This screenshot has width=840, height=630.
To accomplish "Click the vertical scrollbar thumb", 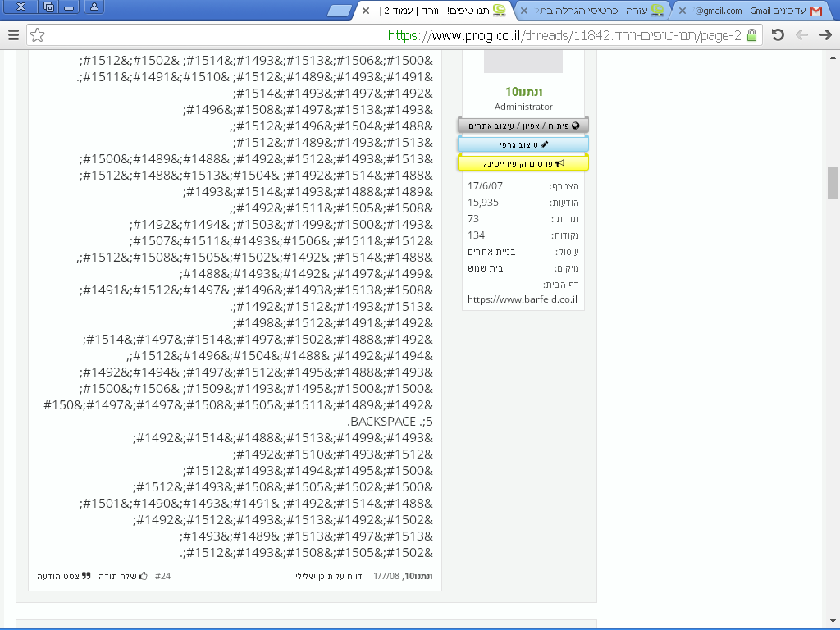I will tap(833, 183).
